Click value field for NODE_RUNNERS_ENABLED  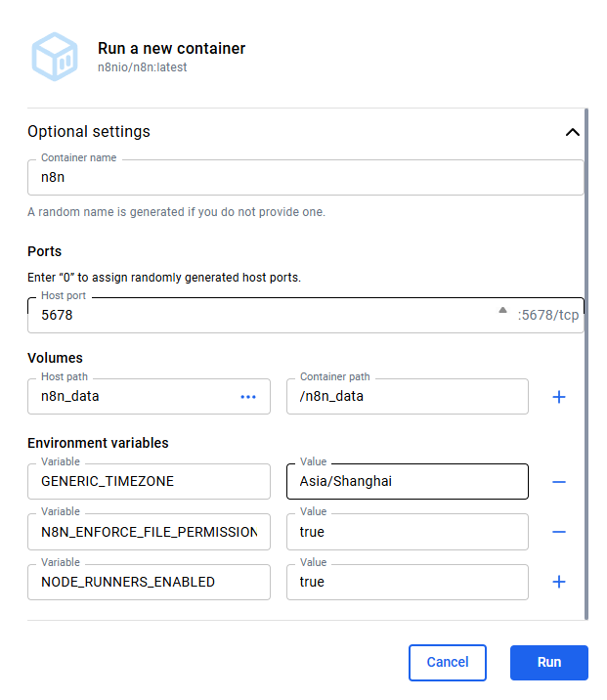coord(407,582)
